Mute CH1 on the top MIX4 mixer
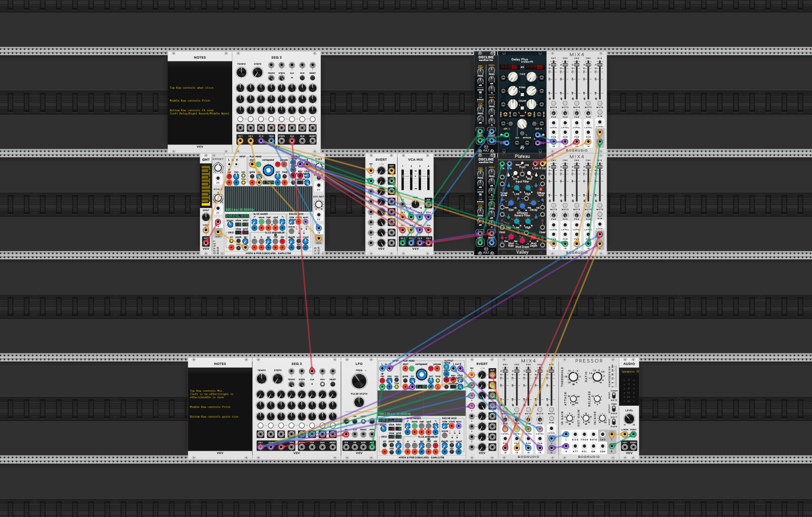Screen dimensions: 812x517 [x=554, y=103]
